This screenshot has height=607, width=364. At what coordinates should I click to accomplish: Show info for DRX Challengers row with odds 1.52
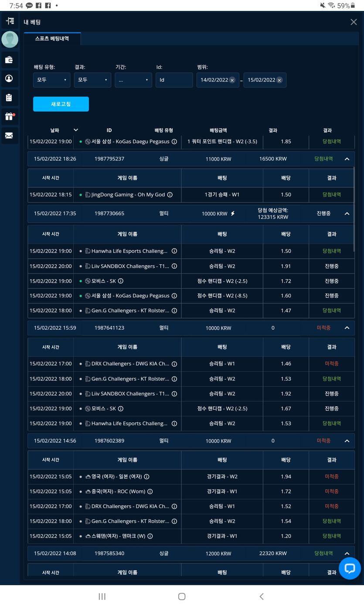(174, 506)
